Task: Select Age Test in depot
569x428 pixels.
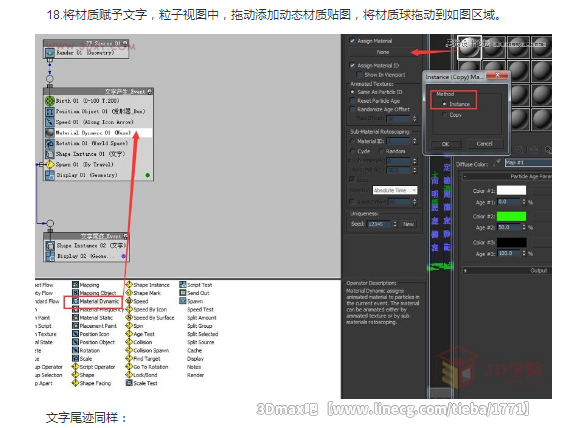Action: (x=140, y=334)
